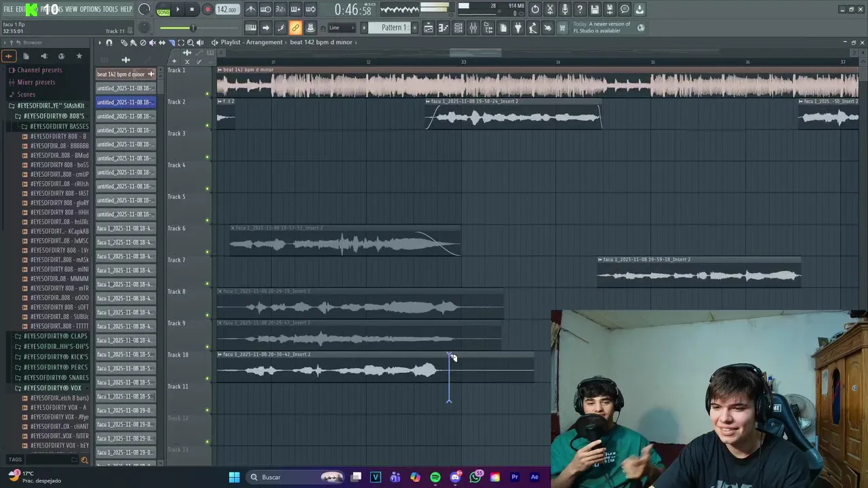Toggle loop recording icon
The width and height of the screenshot is (868, 488).
click(x=311, y=9)
